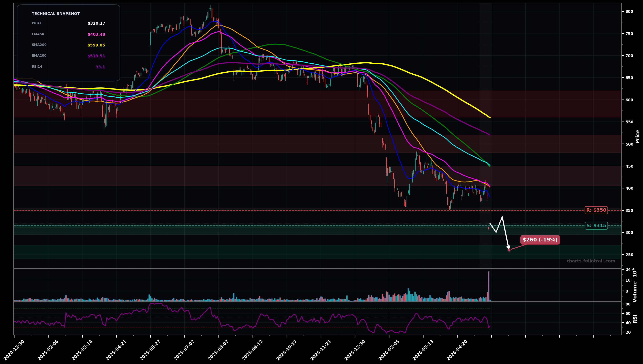Image resolution: width=643 pixels, height=364 pixels.
Task: Click the 2026-03-13 date label
Action: click(x=423, y=350)
